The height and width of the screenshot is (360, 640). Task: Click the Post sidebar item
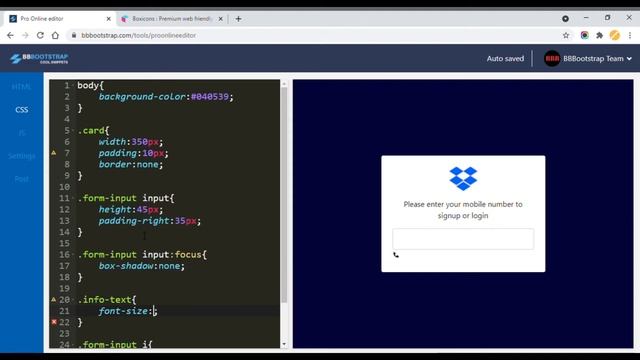click(x=22, y=179)
